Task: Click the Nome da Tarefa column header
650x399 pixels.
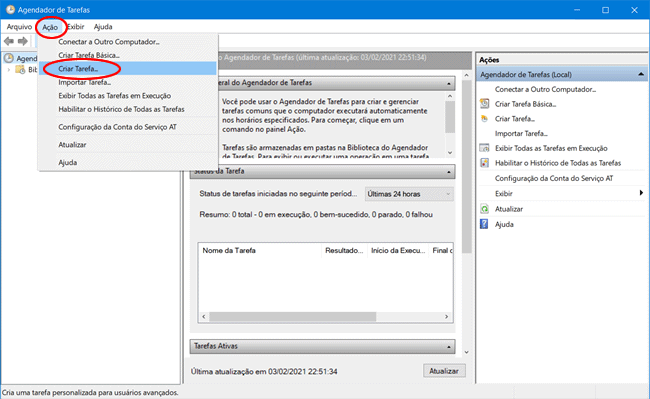Action: point(260,250)
